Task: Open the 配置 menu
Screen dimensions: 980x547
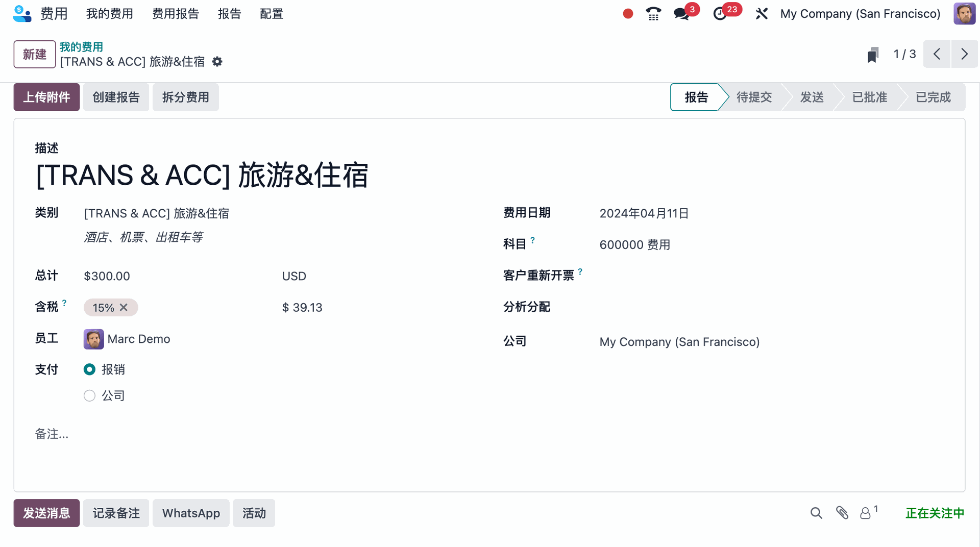Action: 271,14
